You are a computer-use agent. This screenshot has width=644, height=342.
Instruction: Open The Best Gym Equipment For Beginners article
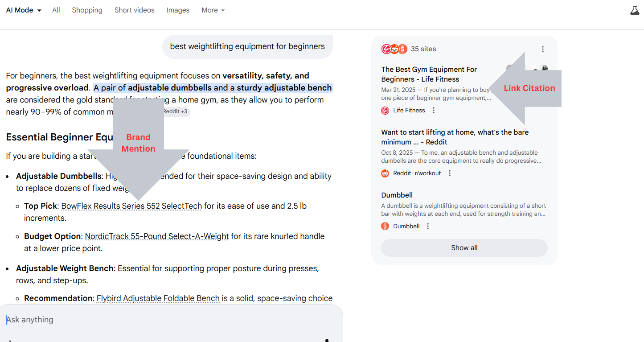(429, 74)
